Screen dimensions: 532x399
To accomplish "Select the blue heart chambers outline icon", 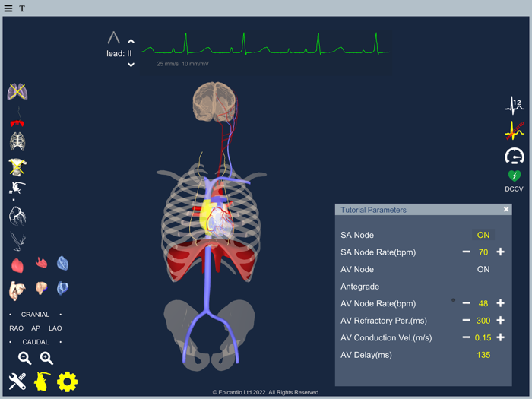I will point(63,288).
